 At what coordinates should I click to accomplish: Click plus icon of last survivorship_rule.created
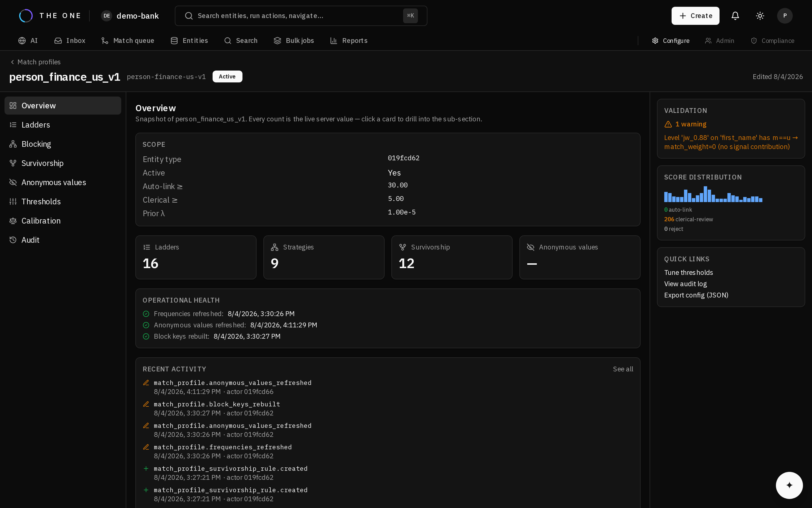(x=146, y=490)
